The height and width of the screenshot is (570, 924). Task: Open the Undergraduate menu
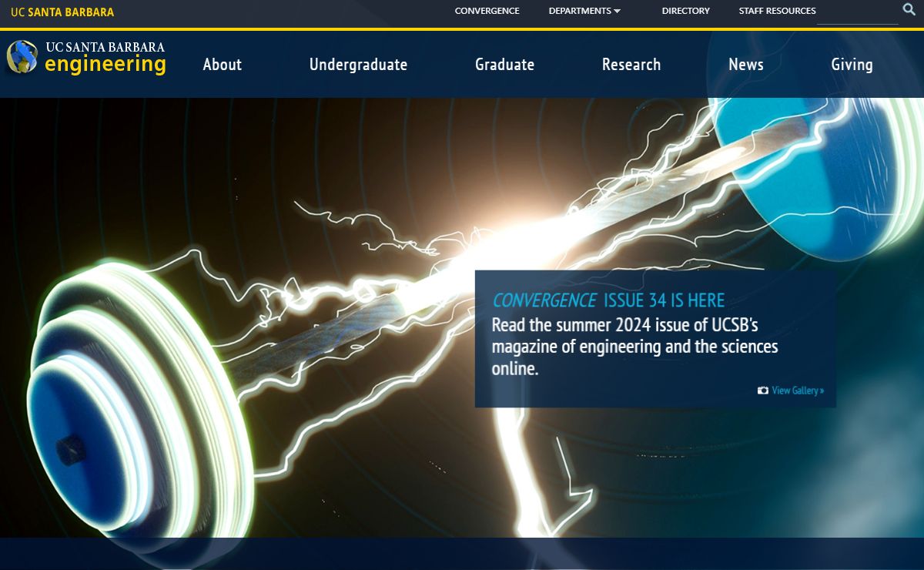click(x=358, y=65)
